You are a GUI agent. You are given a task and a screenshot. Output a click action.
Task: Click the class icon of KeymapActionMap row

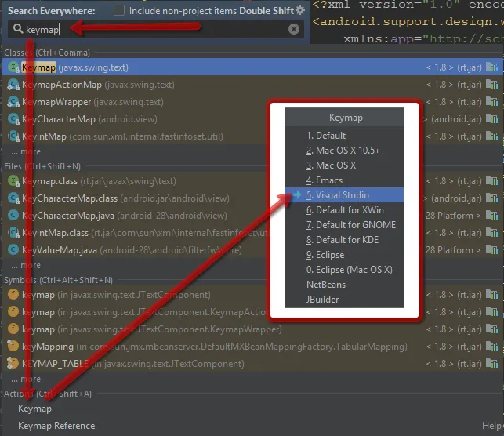[x=13, y=85]
